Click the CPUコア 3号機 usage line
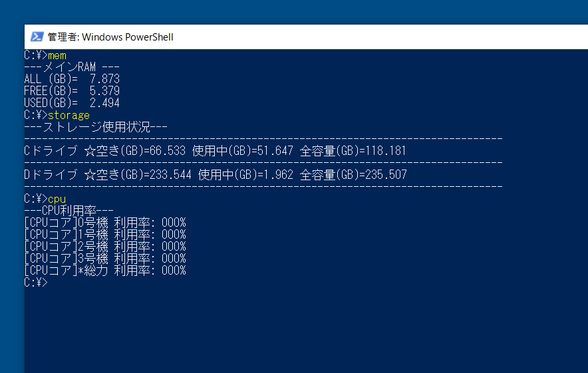The height and width of the screenshot is (373, 588). click(x=105, y=259)
